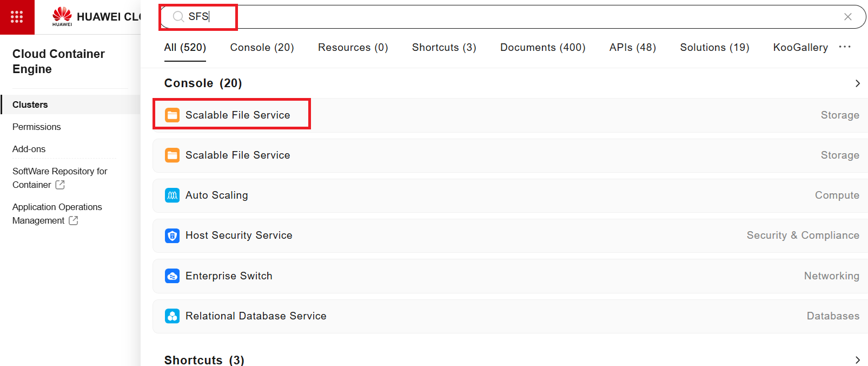Click the first Scalable File Service folder icon

pos(172,115)
